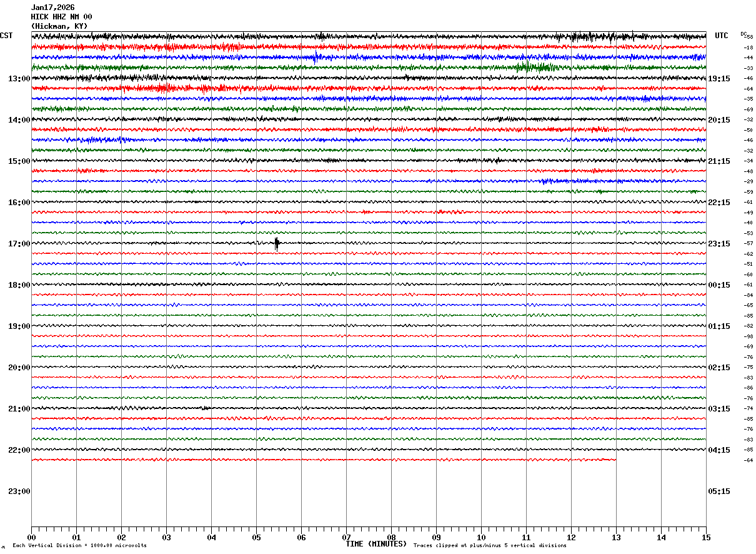Click the end of the last red trace
This screenshot has width=756, height=554.
pyautogui.click(x=615, y=460)
